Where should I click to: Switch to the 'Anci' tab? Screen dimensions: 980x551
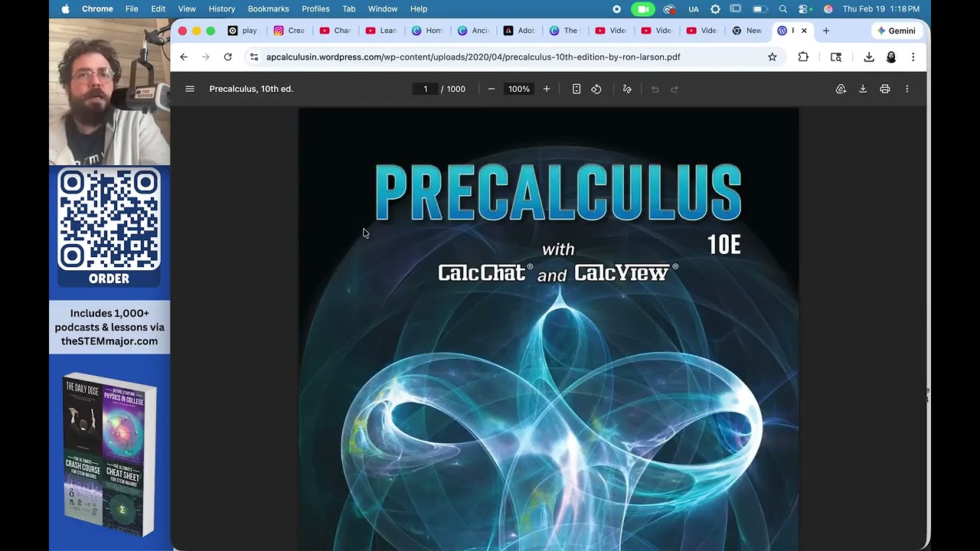point(473,31)
